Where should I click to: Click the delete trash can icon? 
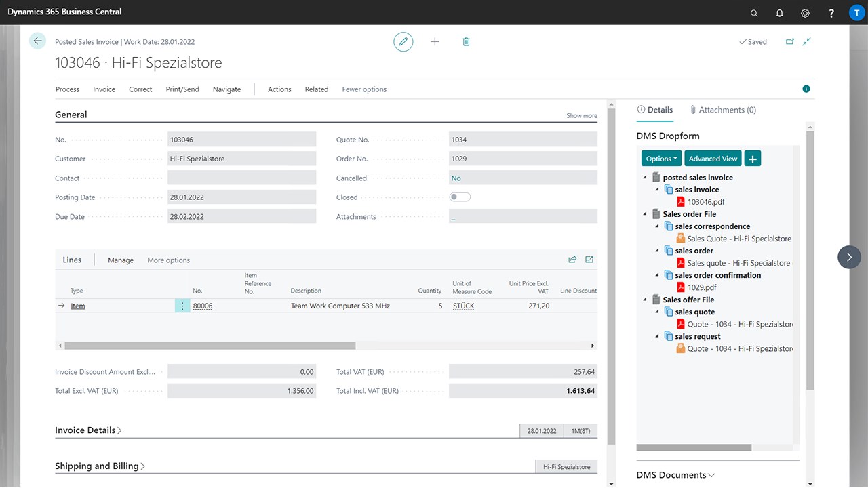pos(466,42)
